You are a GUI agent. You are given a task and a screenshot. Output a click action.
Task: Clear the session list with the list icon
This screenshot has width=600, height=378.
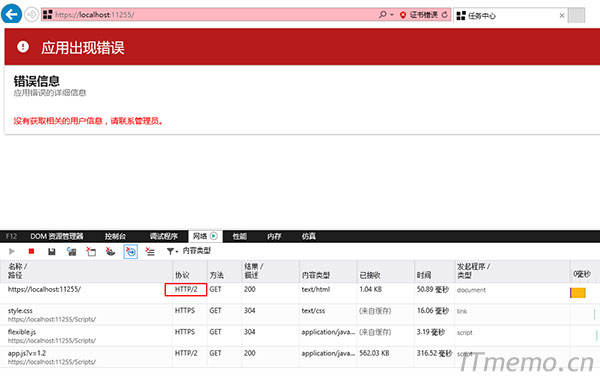(150, 251)
